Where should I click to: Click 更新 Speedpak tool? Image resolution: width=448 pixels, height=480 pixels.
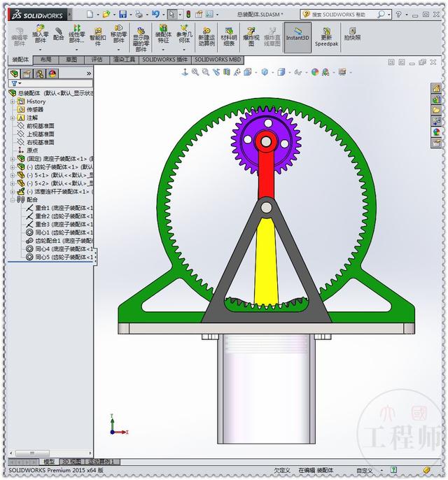tap(326, 36)
